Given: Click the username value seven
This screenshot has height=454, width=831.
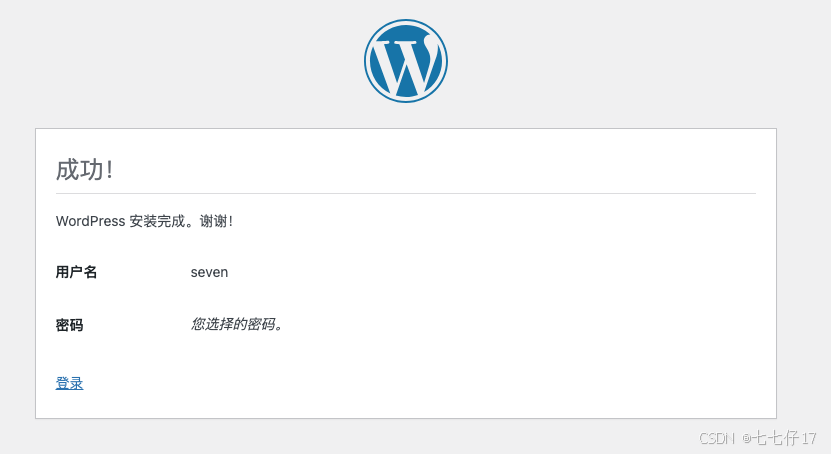Looking at the screenshot, I should [x=209, y=272].
